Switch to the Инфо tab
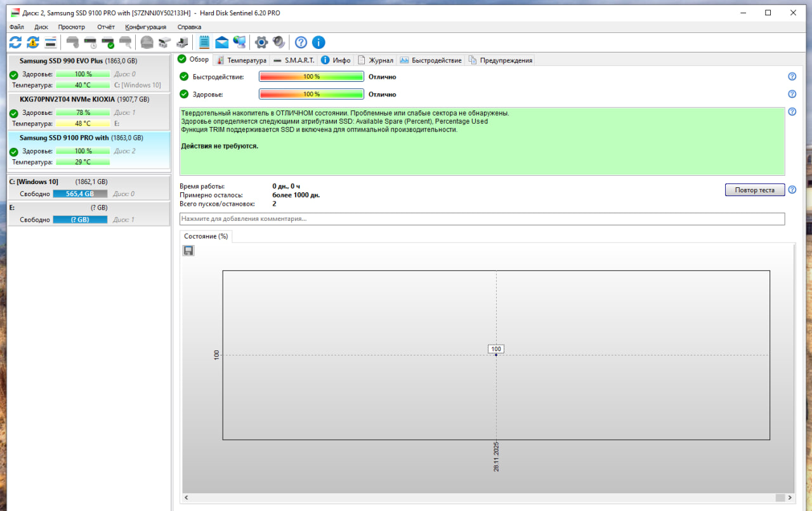This screenshot has height=511, width=812. point(336,60)
